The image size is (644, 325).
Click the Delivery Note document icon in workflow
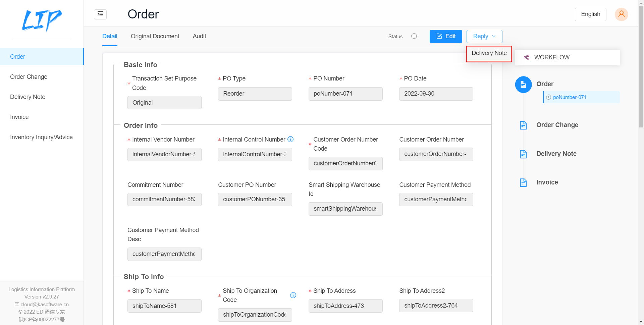523,154
